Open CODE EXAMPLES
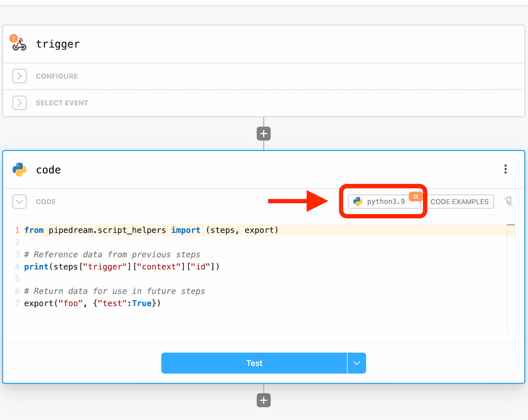The height and width of the screenshot is (420, 528). 459,201
